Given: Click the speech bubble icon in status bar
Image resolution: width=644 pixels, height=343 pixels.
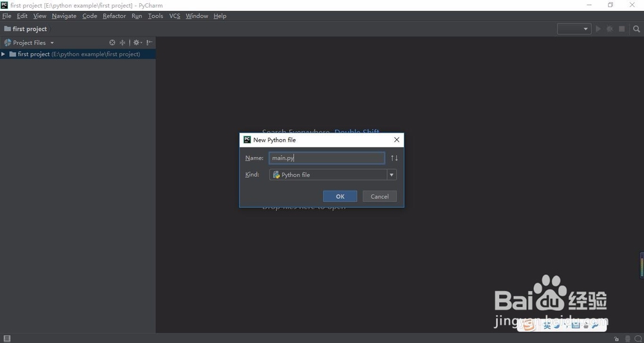Looking at the screenshot, I should tap(638, 339).
